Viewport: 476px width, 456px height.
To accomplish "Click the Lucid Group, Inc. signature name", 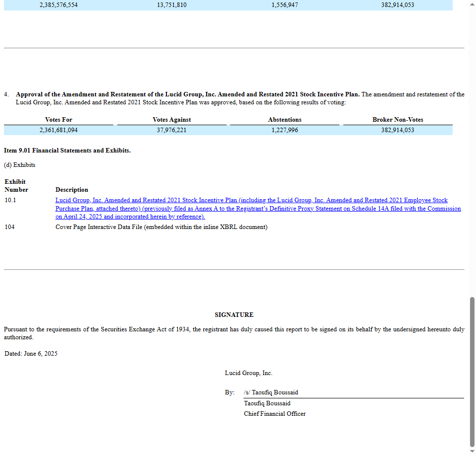I will point(248,373).
